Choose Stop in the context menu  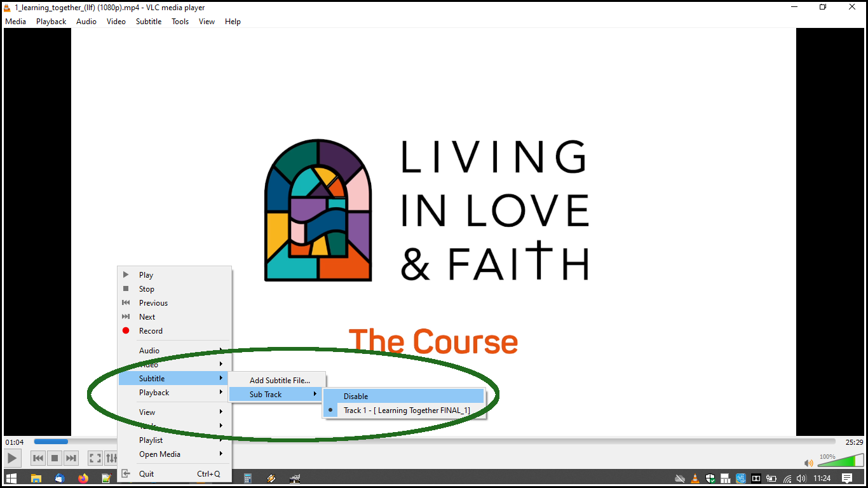(x=175, y=288)
